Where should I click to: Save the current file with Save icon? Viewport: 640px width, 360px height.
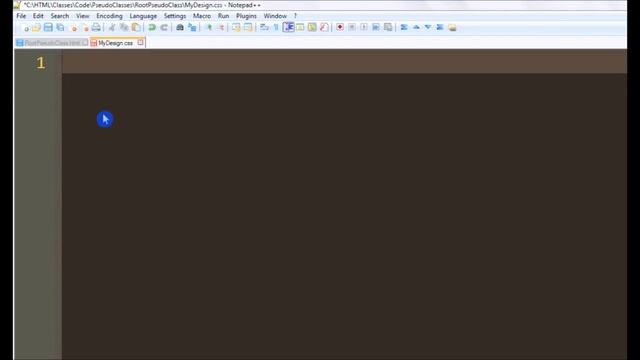(48, 28)
